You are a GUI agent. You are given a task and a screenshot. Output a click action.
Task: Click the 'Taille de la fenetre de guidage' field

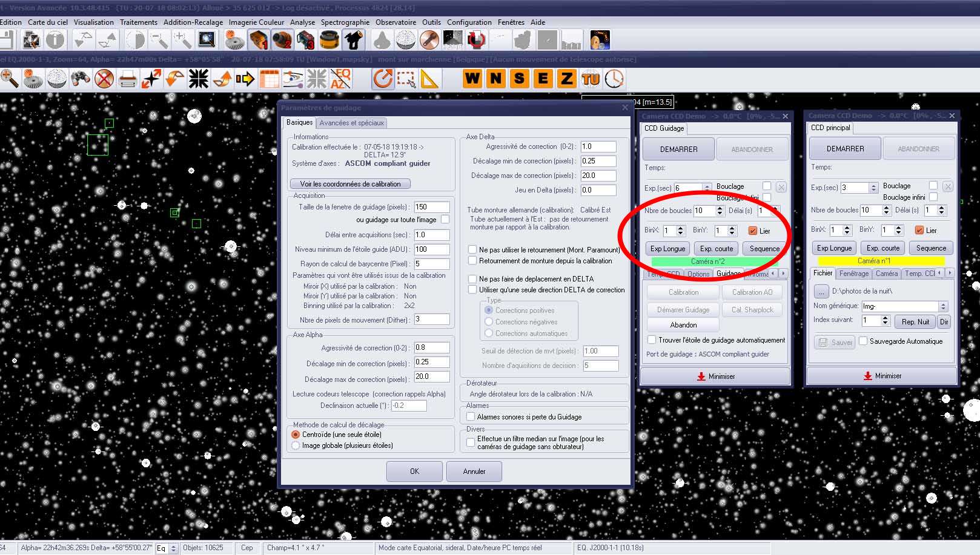click(431, 207)
